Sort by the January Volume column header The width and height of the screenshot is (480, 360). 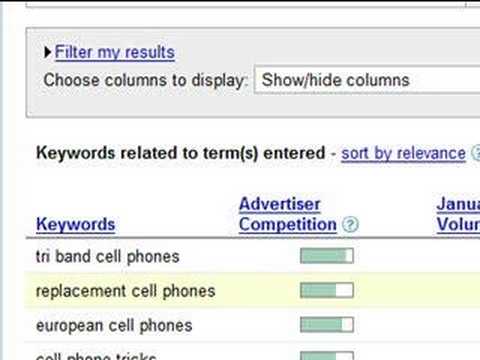click(x=458, y=214)
